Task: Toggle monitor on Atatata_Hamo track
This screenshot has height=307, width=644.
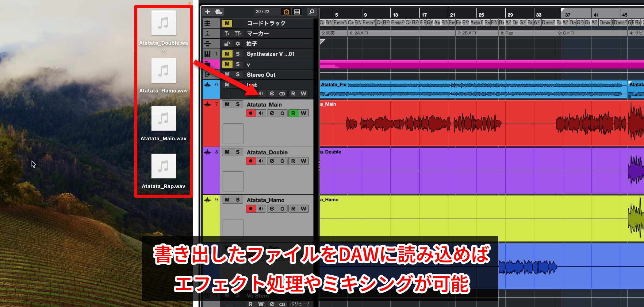Action: [261, 209]
